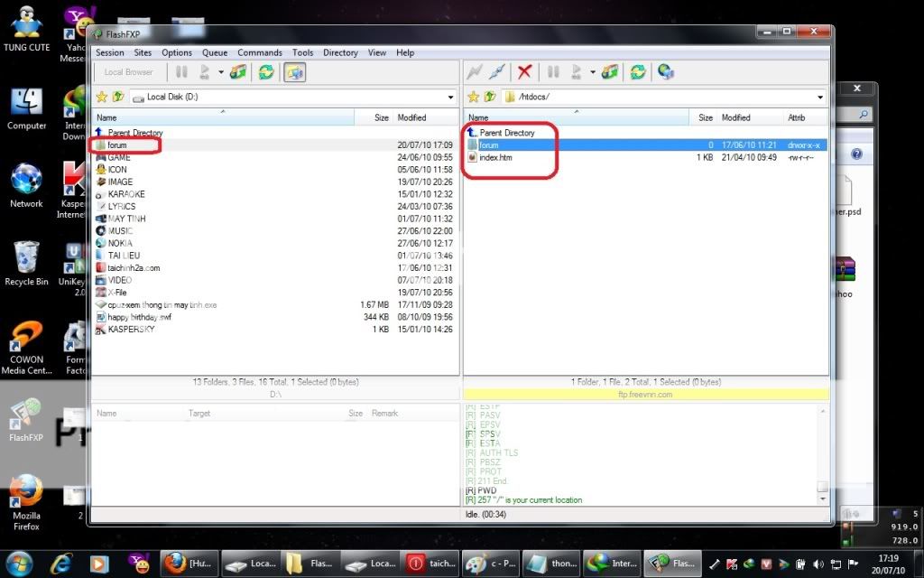Refresh the local Local Disk (D:) listing
Viewport: 924px width, 578px height.
click(266, 72)
